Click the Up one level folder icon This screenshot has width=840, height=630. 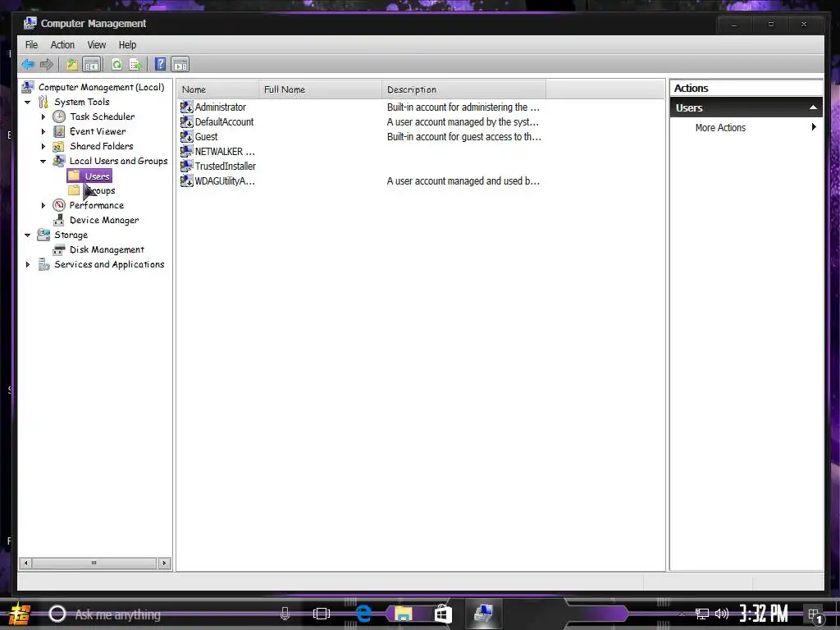[x=72, y=65]
